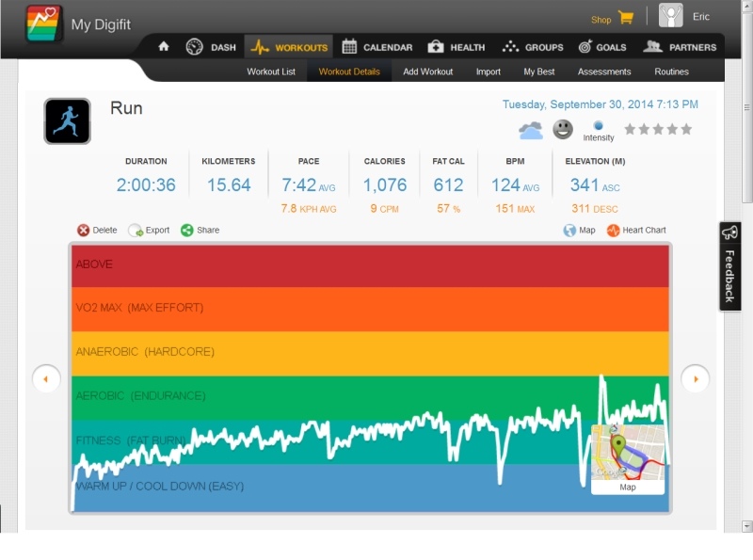
Task: Click the Export icon
Action: (136, 231)
